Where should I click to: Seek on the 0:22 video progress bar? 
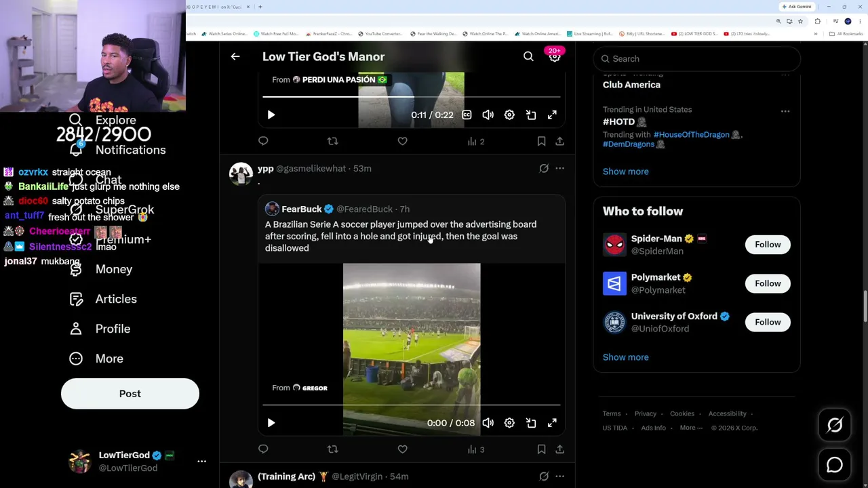[412, 97]
